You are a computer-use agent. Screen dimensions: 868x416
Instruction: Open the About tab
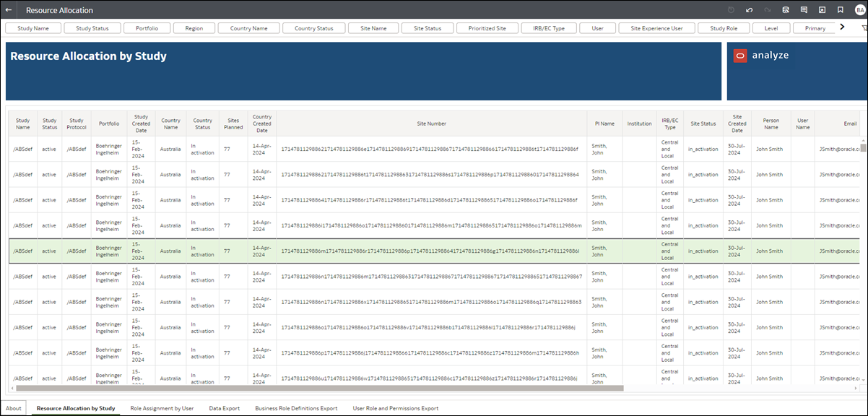[13, 408]
